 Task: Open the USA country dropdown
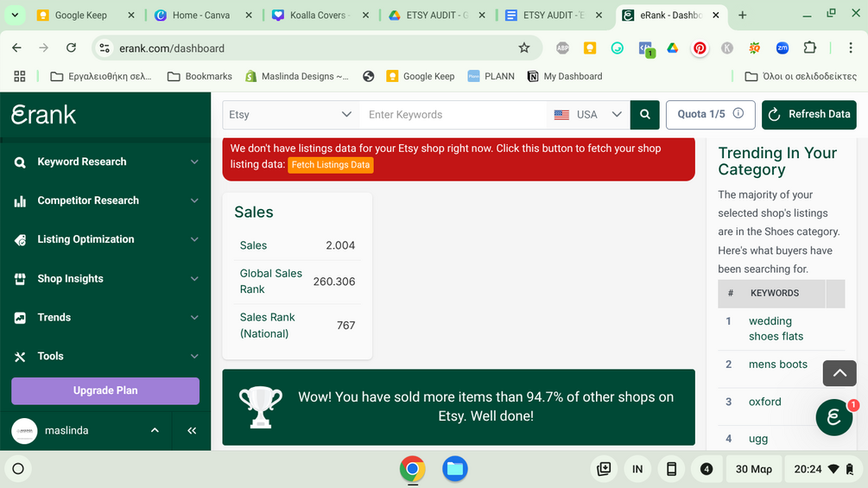[x=588, y=115]
